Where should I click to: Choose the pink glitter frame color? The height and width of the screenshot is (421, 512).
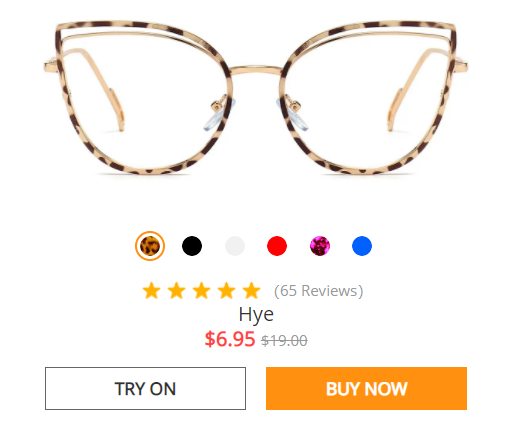(x=320, y=246)
